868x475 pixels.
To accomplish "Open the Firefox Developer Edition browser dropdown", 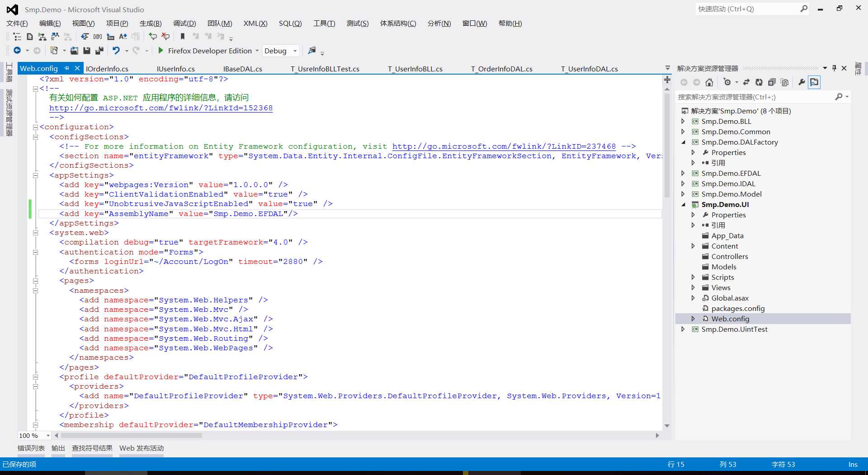I will 257,51.
